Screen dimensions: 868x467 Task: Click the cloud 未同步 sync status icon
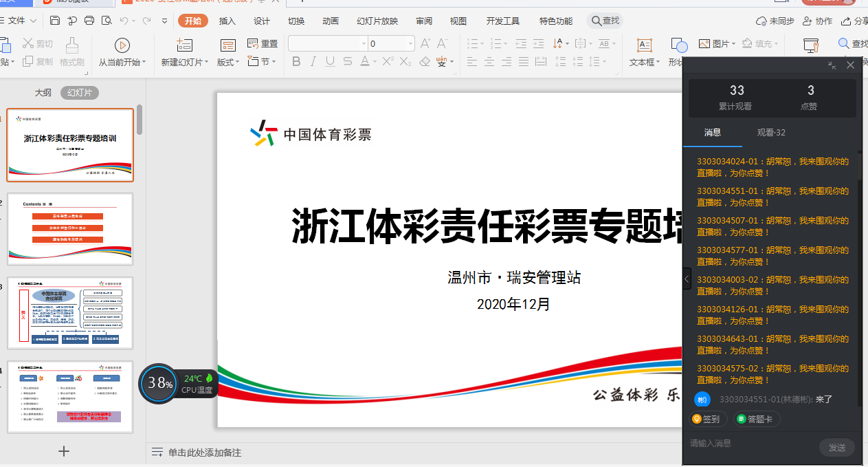pos(761,21)
